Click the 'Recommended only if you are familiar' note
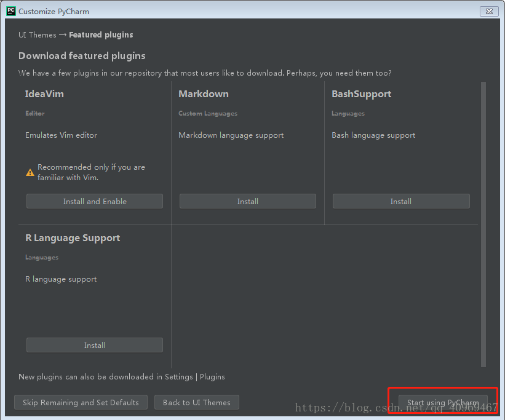 [92, 172]
